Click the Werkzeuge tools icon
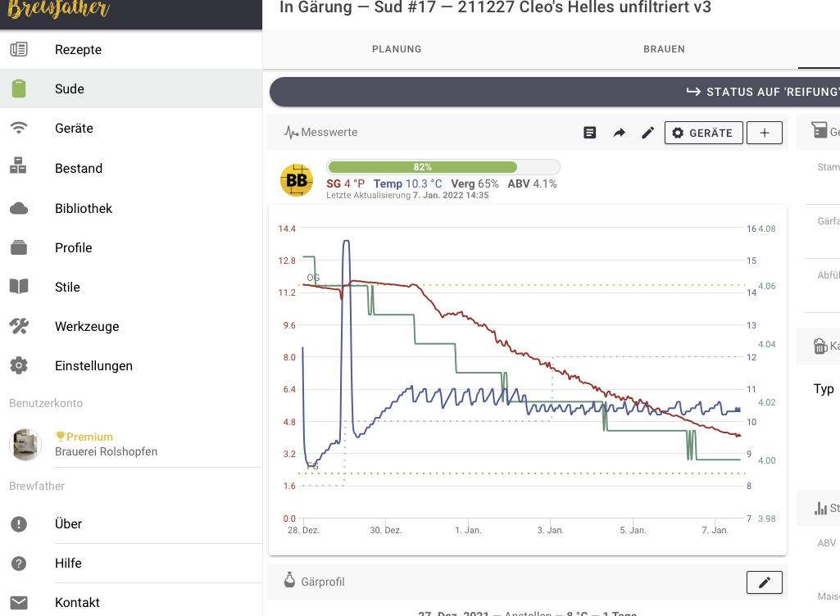This screenshot has width=840, height=616. tap(19, 326)
